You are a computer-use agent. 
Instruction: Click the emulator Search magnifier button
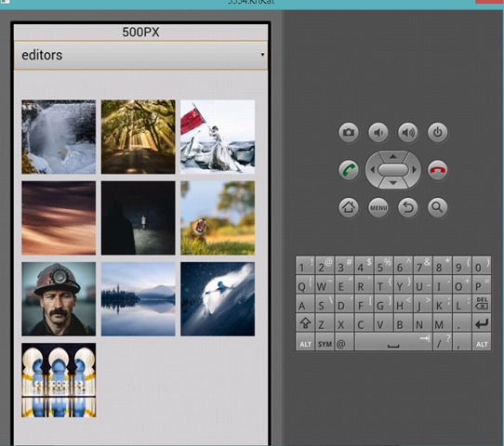click(x=437, y=207)
